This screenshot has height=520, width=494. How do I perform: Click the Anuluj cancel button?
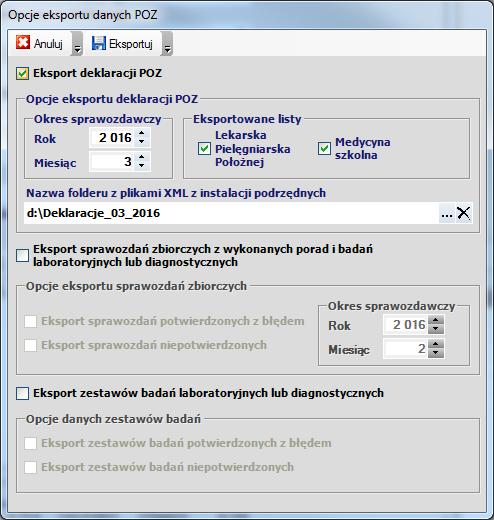click(x=39, y=43)
